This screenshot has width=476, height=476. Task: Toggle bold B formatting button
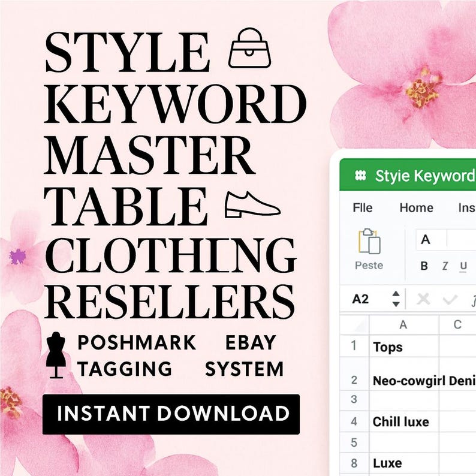(424, 266)
